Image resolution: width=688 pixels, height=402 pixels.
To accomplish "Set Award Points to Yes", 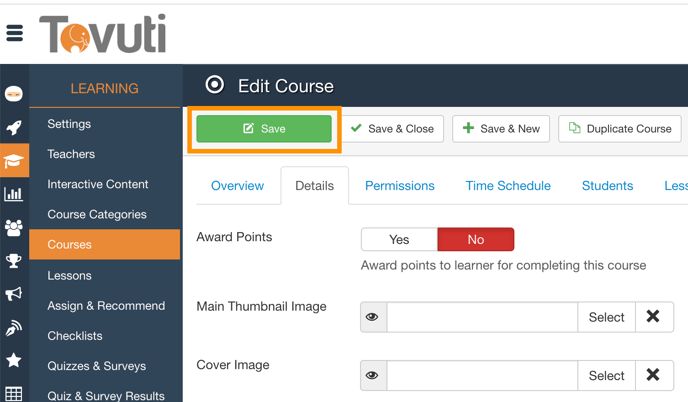I will pos(399,240).
